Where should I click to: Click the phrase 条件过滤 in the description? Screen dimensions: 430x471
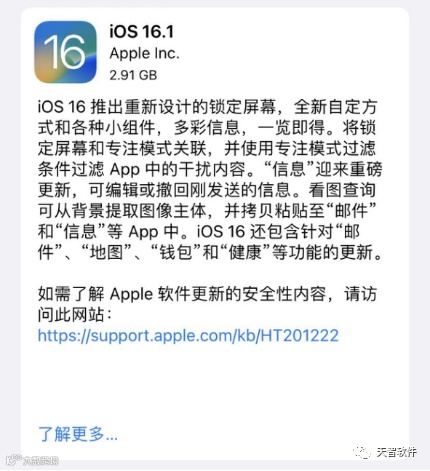[71, 169]
